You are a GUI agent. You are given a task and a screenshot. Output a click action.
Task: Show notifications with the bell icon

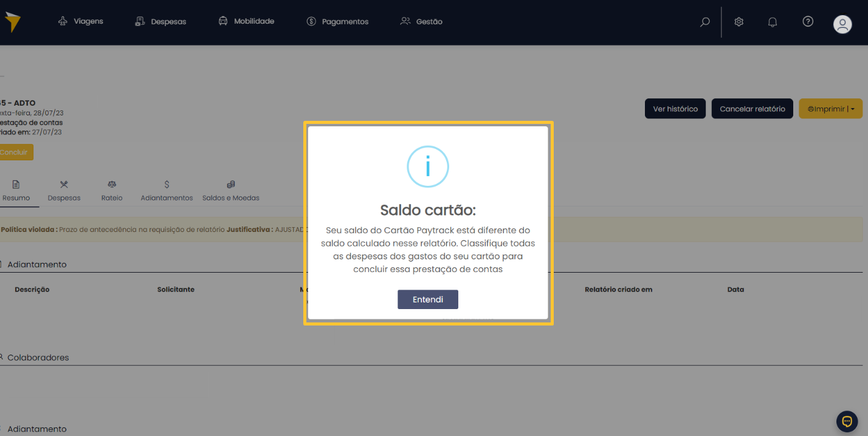click(773, 22)
